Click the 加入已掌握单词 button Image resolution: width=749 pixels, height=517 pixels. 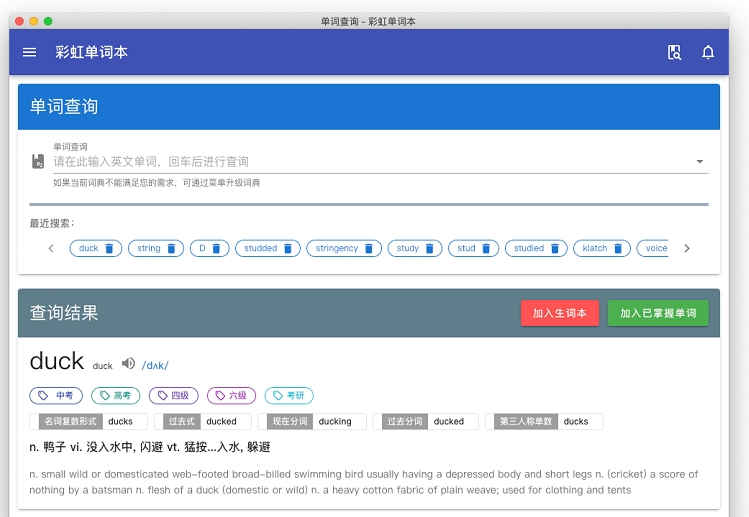pyautogui.click(x=657, y=313)
